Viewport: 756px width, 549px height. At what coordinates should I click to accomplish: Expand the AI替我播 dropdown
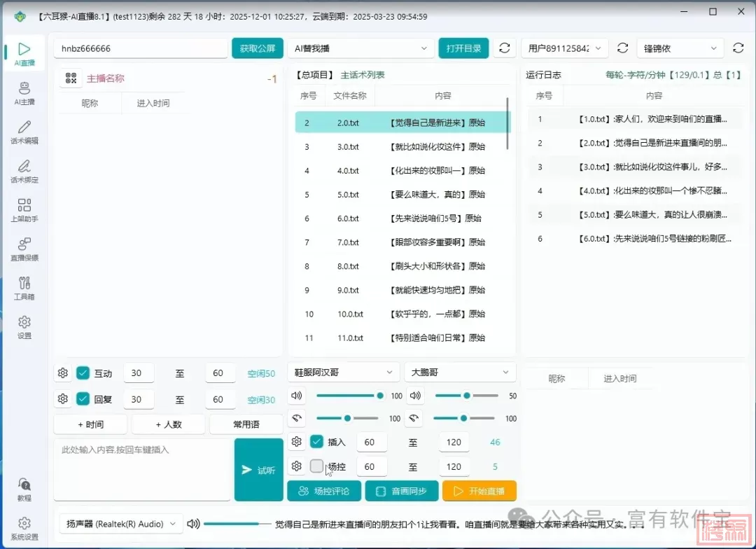click(360, 48)
